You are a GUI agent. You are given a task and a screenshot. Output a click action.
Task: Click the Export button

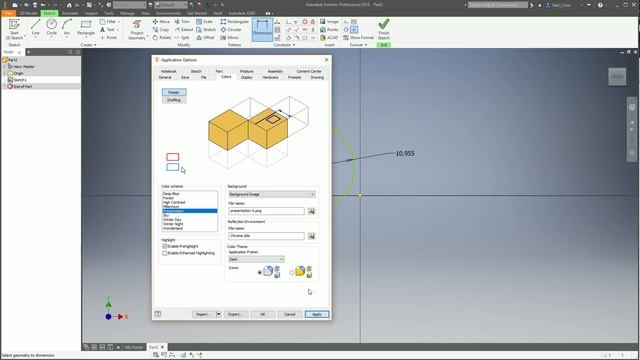(235, 314)
